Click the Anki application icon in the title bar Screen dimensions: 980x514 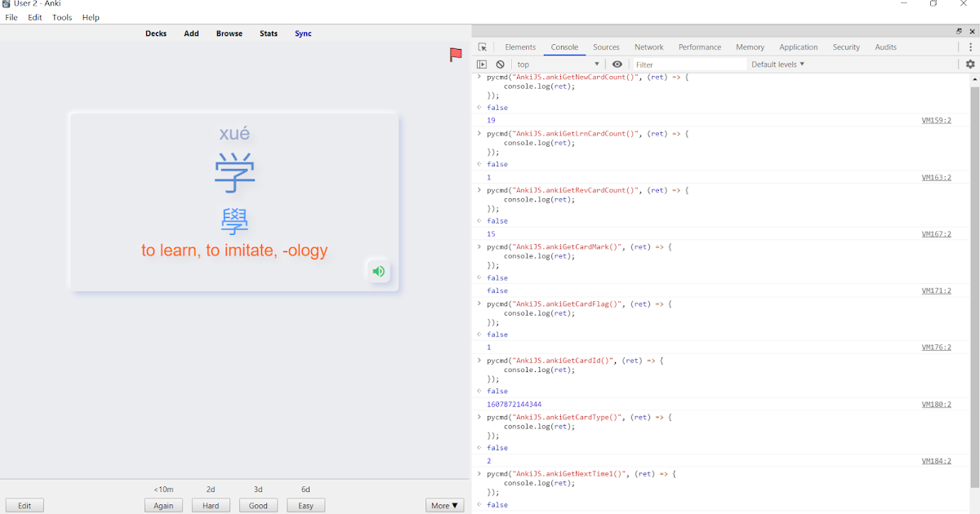click(x=7, y=3)
